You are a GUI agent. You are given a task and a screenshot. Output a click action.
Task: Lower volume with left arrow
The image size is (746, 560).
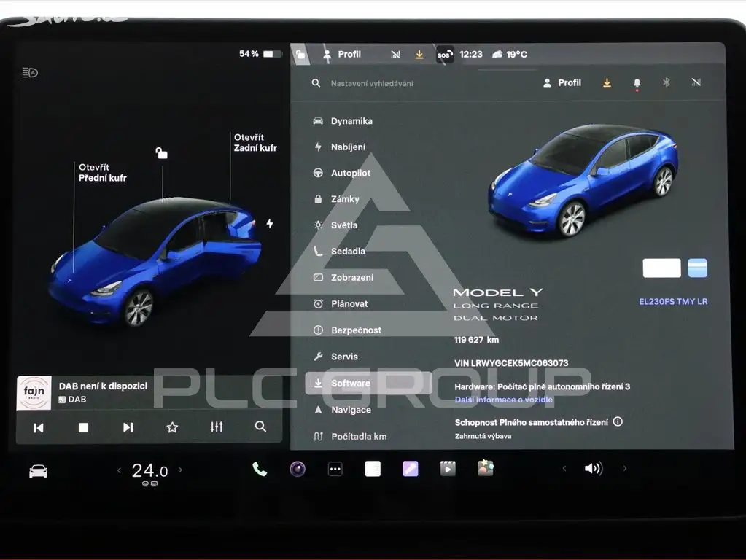[564, 469]
